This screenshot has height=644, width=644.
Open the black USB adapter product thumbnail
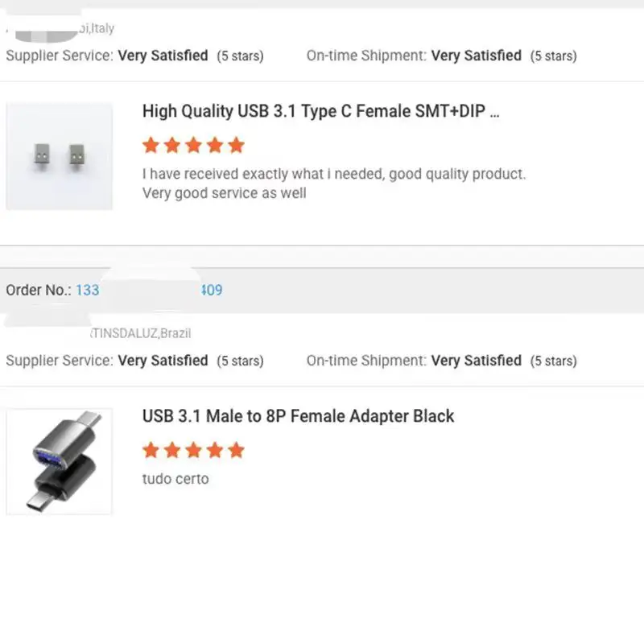point(60,461)
